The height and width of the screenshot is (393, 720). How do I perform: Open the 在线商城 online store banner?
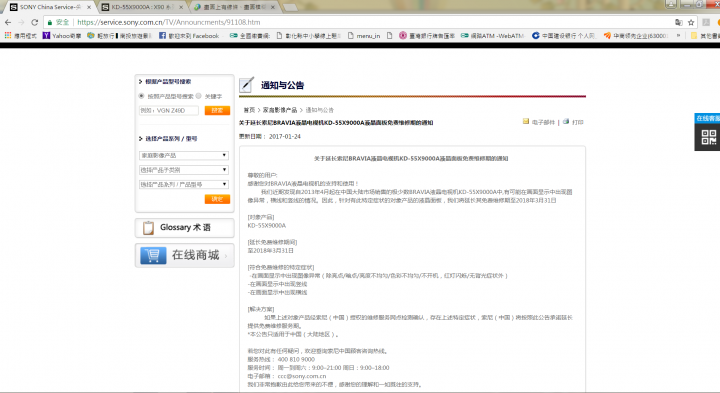click(185, 255)
